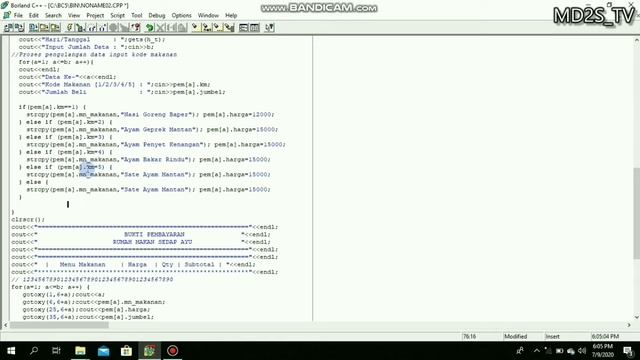Open the View menu
Screen dimensions: 640x360
[x=74, y=16]
